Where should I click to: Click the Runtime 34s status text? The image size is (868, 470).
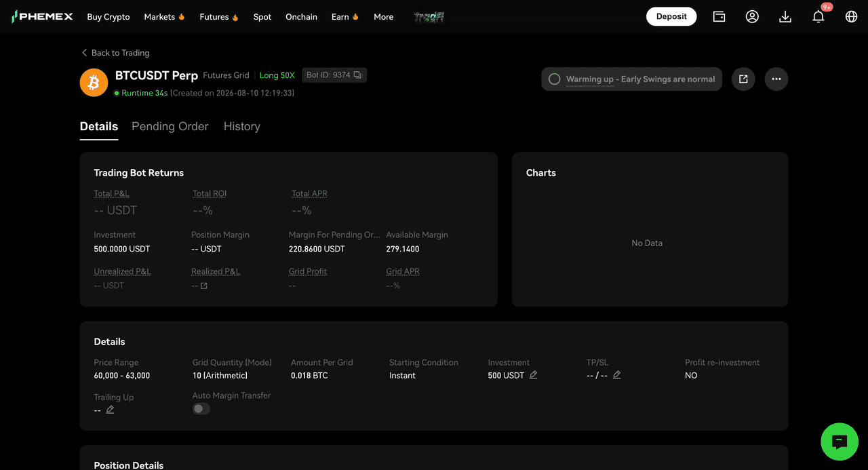[144, 93]
